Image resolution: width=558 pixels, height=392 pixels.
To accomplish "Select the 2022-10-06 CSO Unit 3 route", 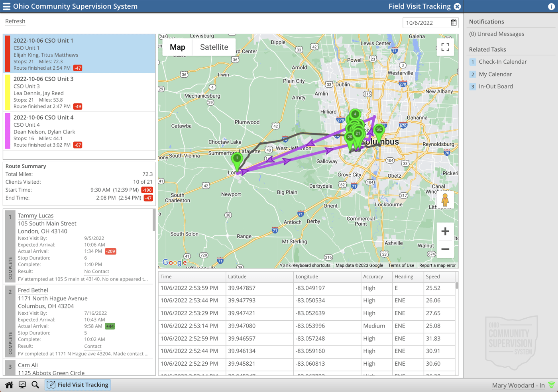I will [79, 92].
